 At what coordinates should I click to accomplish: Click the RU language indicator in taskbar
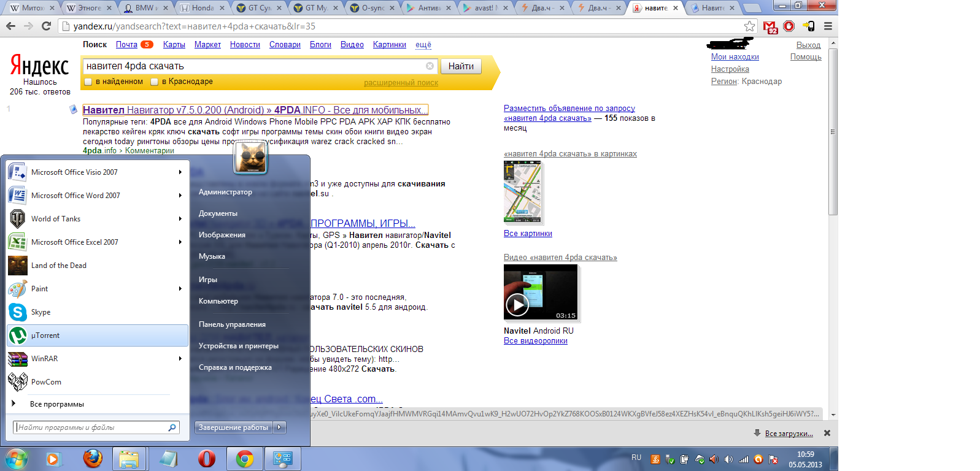click(636, 458)
